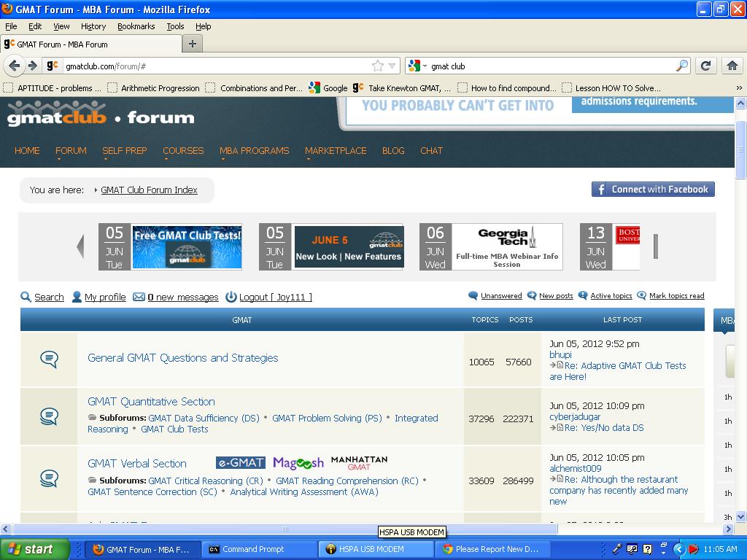Switch to Command Prompt in the taskbar

coord(253,549)
